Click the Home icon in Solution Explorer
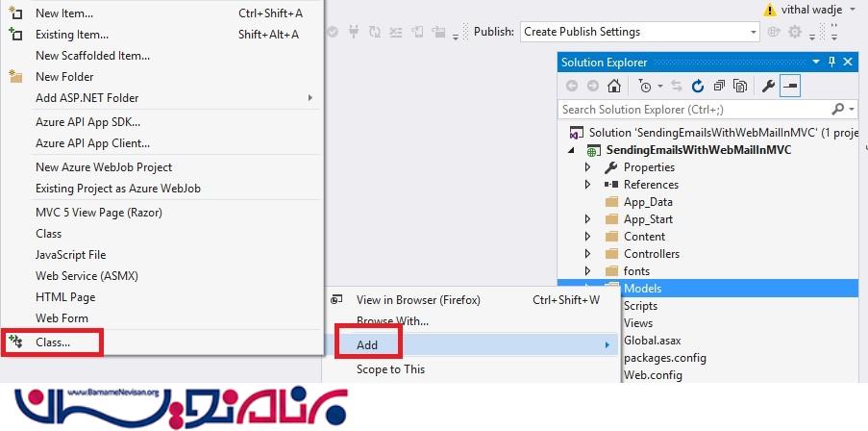The width and height of the screenshot is (868, 431). point(614,86)
